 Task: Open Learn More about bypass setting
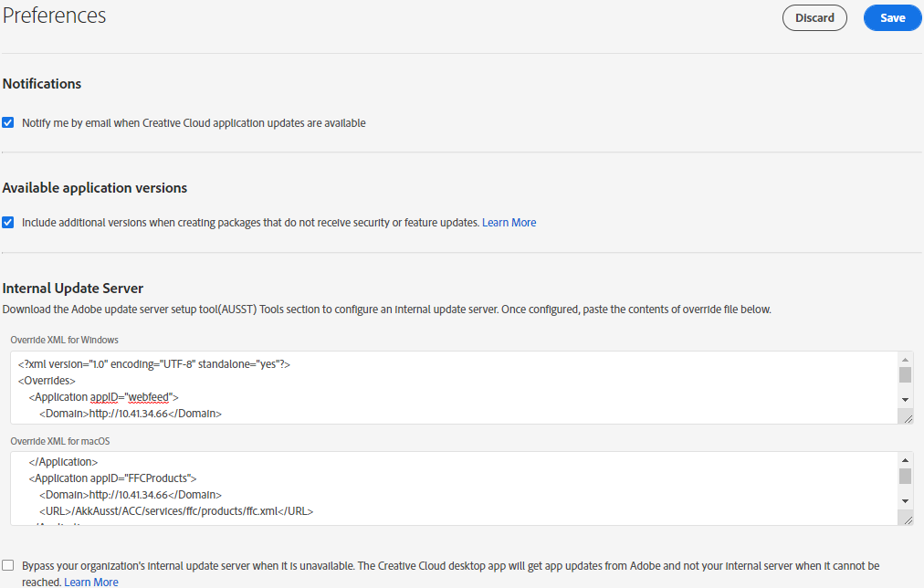coord(90,581)
